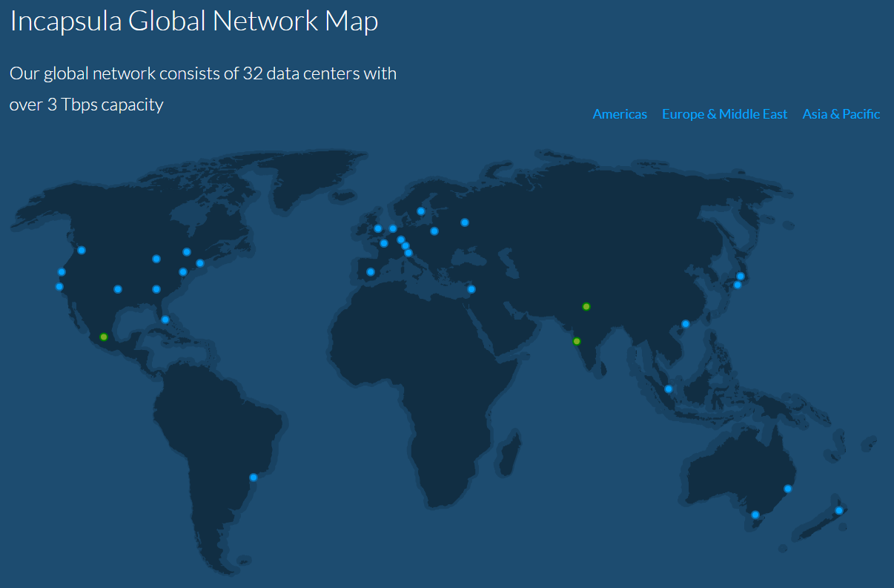This screenshot has height=588, width=894.
Task: Click the Stockholm marker in Scandinavia
Action: (x=420, y=212)
